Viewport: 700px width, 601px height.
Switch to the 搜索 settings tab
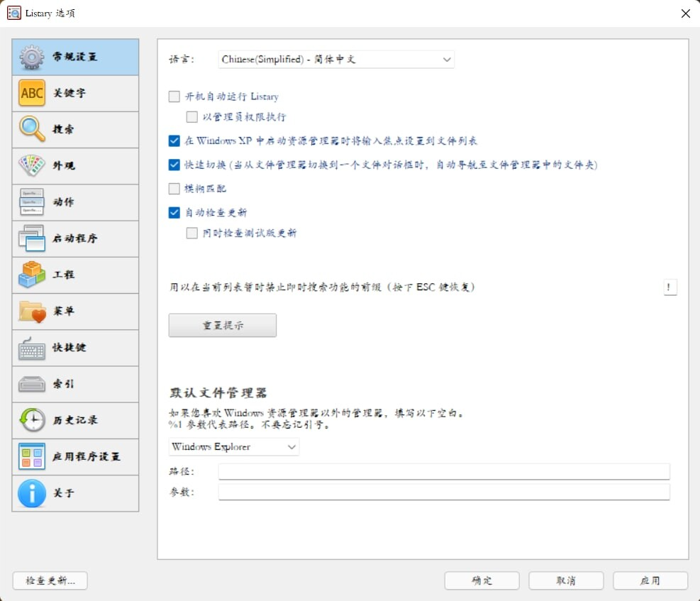[75, 129]
